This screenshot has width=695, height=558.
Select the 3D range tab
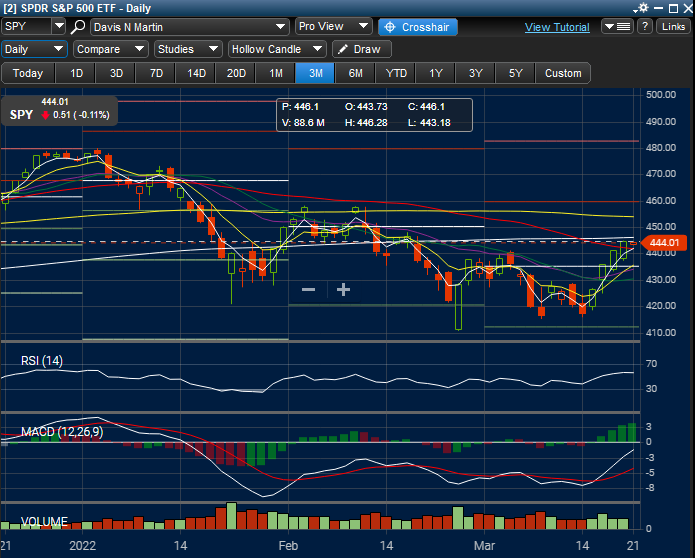(x=116, y=73)
